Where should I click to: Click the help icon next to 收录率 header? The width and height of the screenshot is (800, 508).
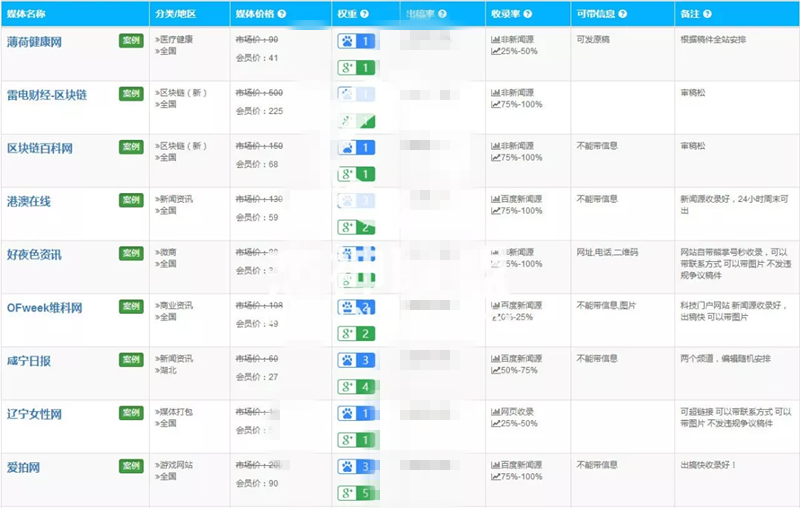pos(528,14)
